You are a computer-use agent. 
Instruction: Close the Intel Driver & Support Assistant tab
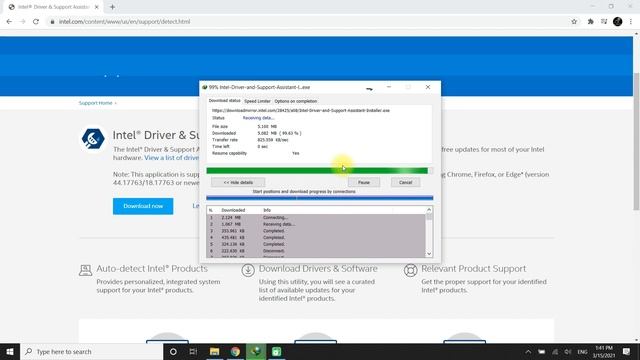tap(97, 7)
